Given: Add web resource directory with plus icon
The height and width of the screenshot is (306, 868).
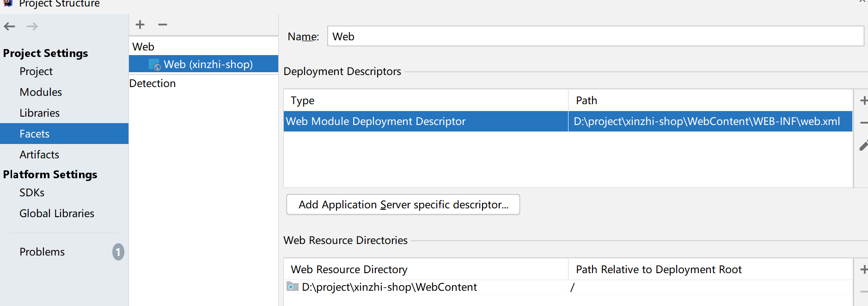Looking at the screenshot, I should tap(863, 269).
